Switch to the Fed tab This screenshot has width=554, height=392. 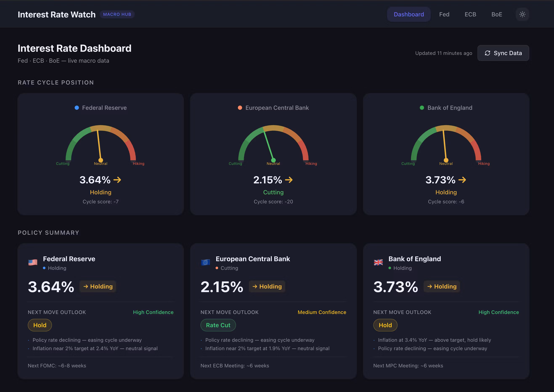click(444, 15)
